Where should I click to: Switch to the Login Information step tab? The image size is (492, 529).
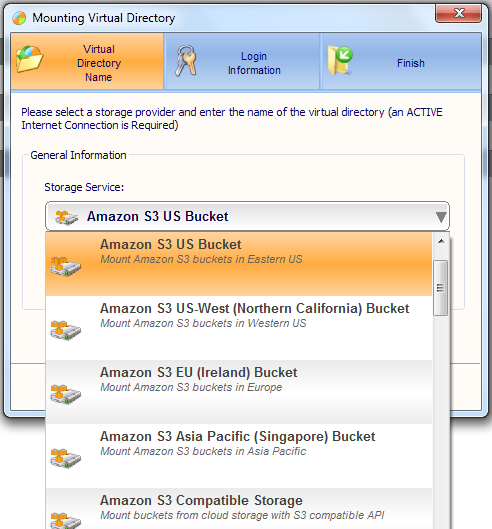tap(242, 61)
